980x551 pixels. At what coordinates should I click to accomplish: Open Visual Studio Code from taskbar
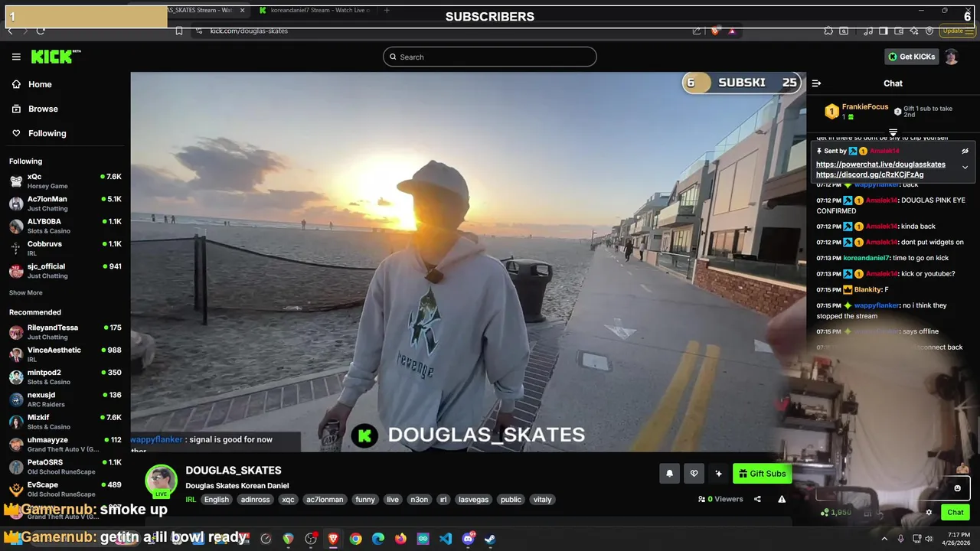446,539
